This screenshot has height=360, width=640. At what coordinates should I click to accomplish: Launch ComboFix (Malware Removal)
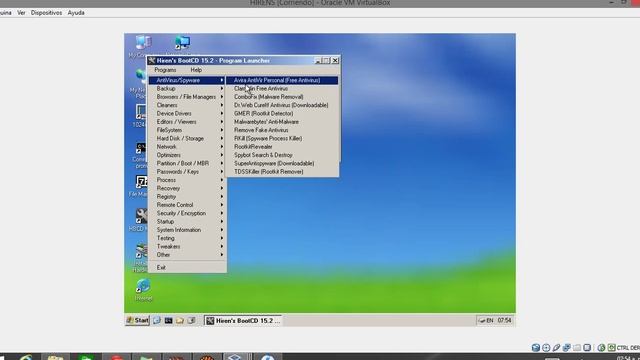(282, 97)
